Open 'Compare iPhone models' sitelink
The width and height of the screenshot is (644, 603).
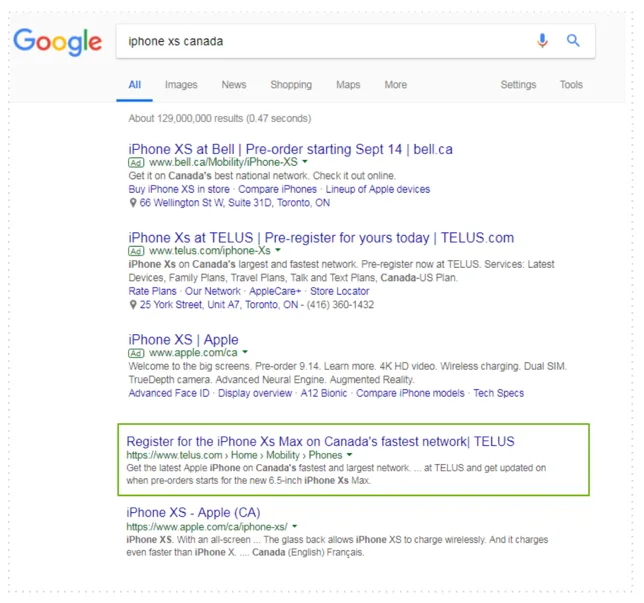tap(410, 393)
